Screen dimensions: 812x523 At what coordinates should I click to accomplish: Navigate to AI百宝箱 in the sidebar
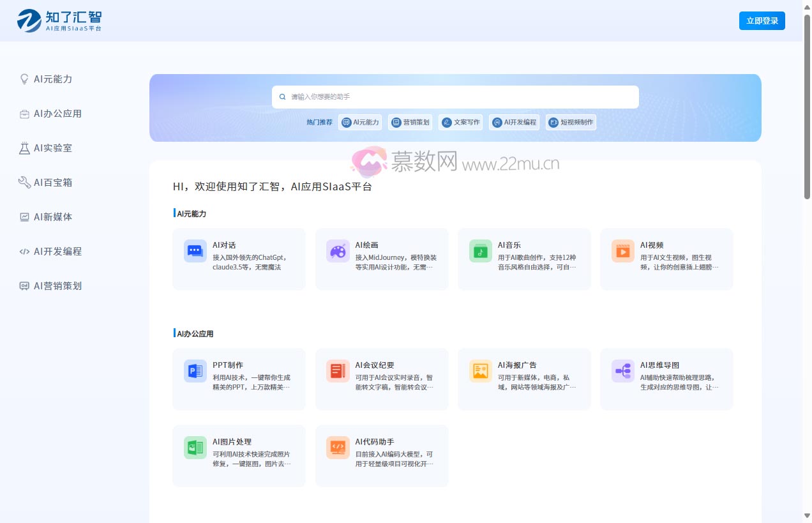pyautogui.click(x=47, y=183)
